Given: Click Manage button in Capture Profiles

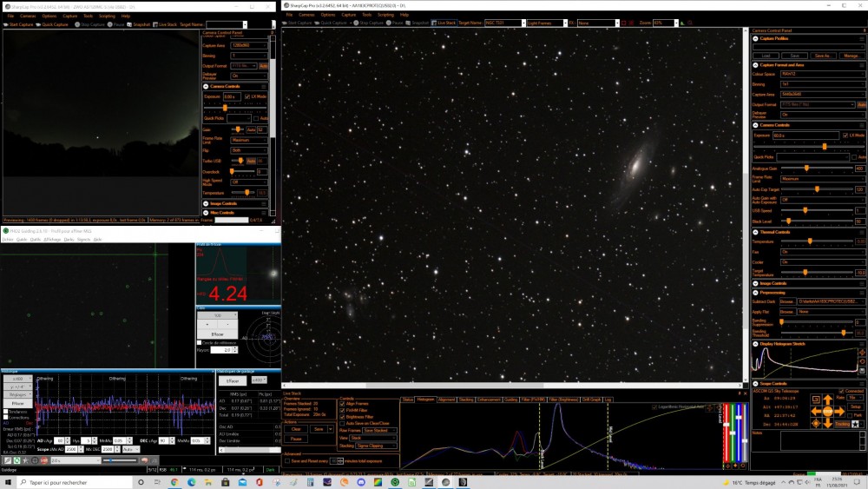Looking at the screenshot, I should 851,56.
